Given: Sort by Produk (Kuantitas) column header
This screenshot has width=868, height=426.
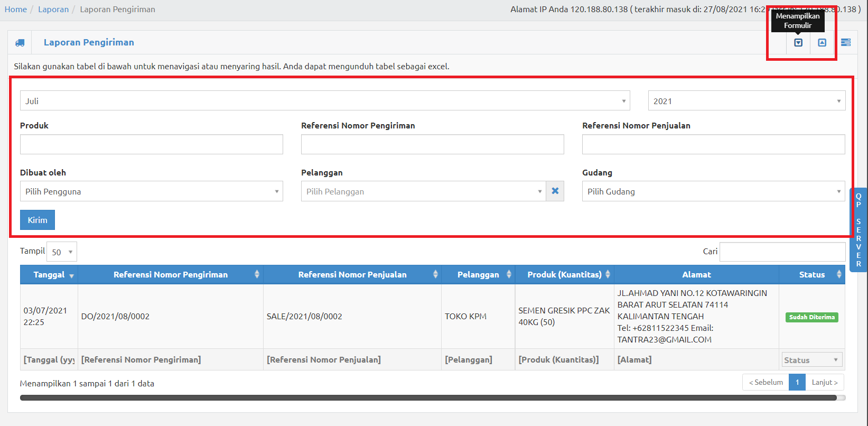Looking at the screenshot, I should click(564, 275).
